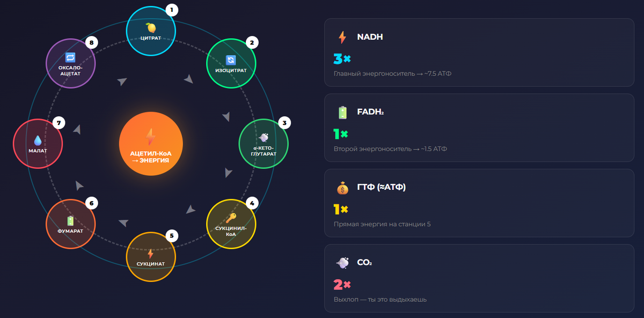This screenshot has width=644, height=318.
Task: Click station number badge 5
Action: [x=171, y=235]
